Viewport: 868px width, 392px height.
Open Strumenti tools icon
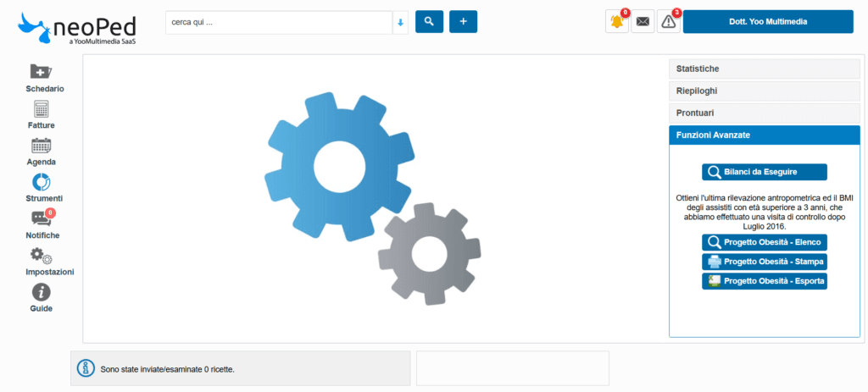pos(41,182)
